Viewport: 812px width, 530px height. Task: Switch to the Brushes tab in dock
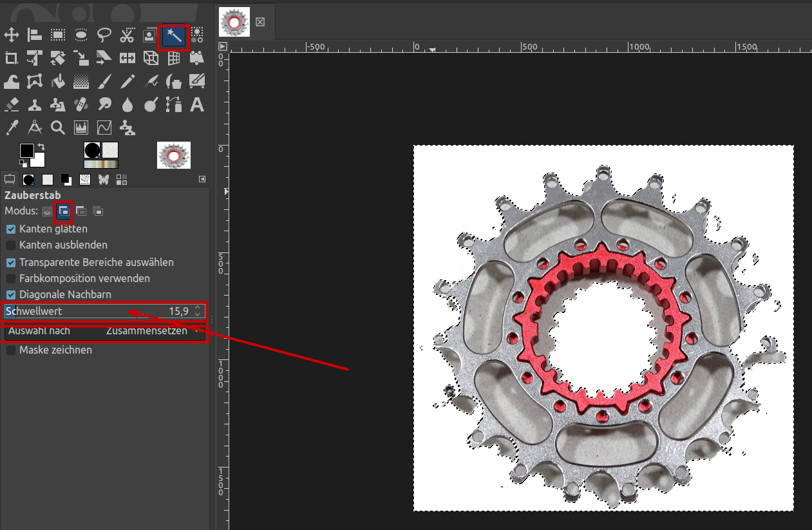click(28, 179)
